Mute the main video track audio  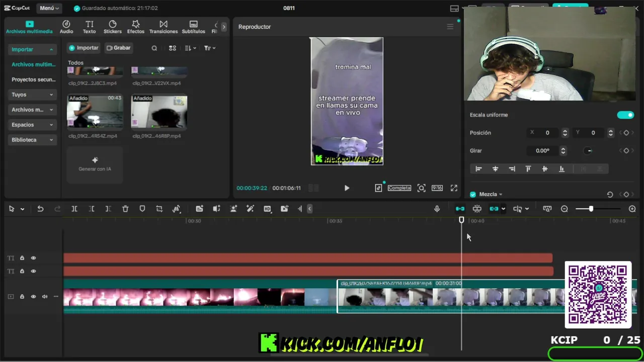coord(45,297)
